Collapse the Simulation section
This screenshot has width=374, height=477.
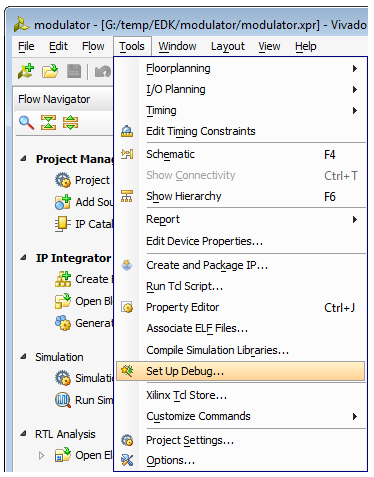[x=23, y=357]
